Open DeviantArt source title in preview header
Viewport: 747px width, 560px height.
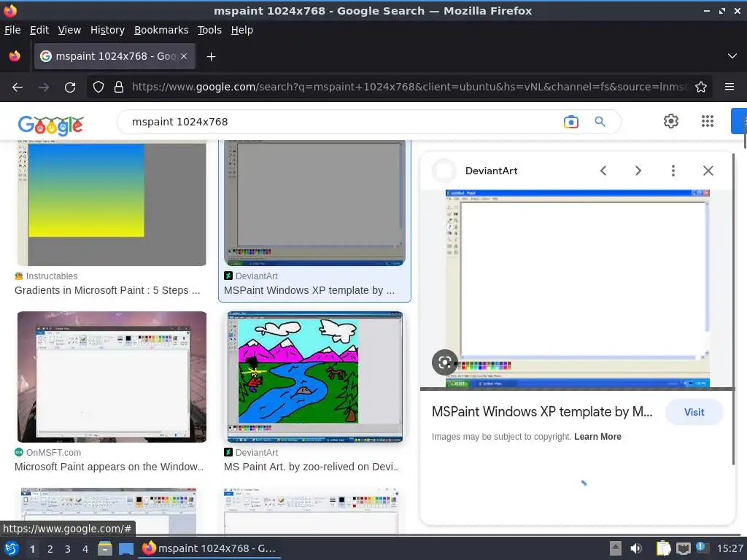[491, 171]
